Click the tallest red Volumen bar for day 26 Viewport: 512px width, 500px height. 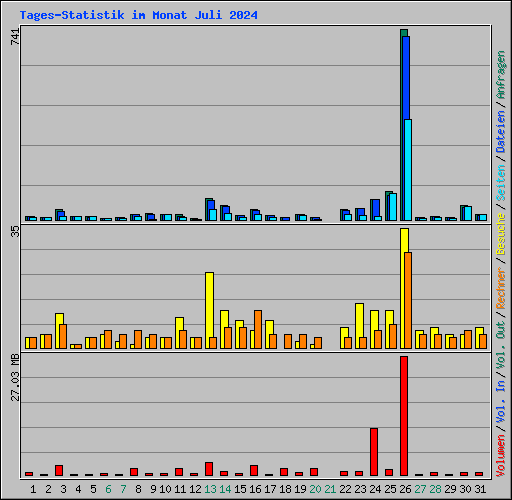point(404,416)
